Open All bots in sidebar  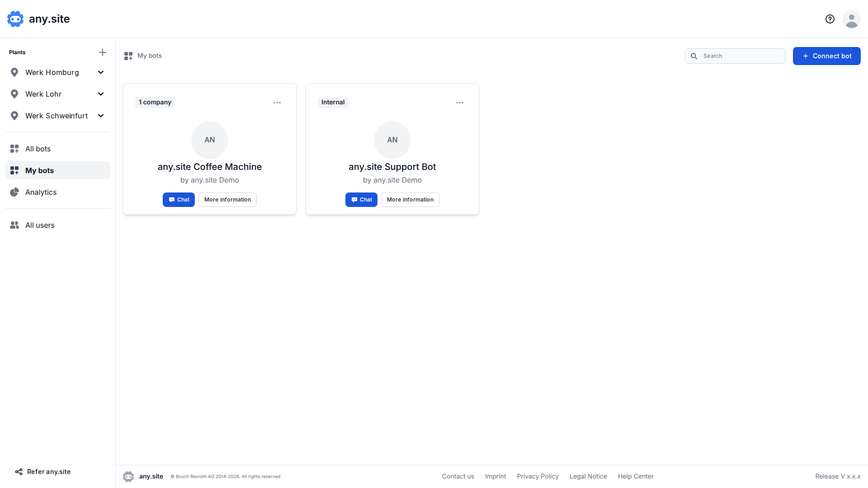(57, 149)
